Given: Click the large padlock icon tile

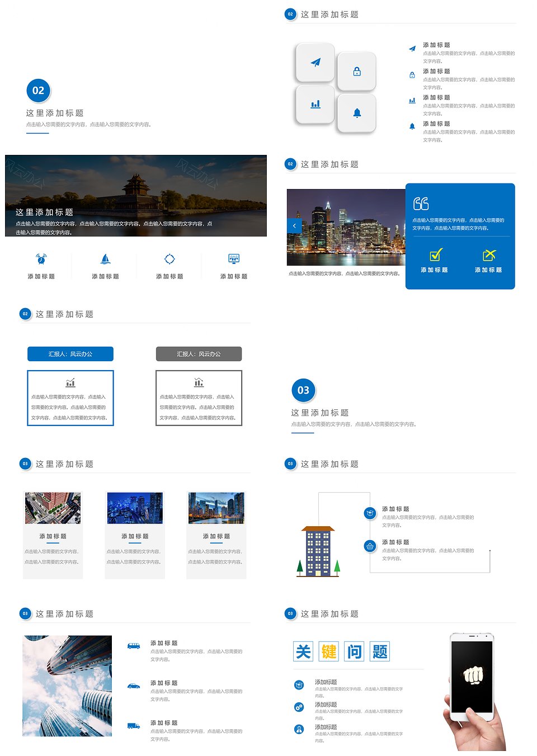Looking at the screenshot, I should 357,72.
